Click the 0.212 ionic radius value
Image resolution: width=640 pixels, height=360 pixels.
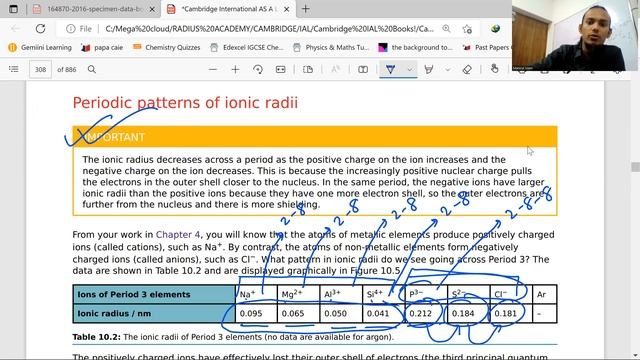pyautogui.click(x=420, y=313)
